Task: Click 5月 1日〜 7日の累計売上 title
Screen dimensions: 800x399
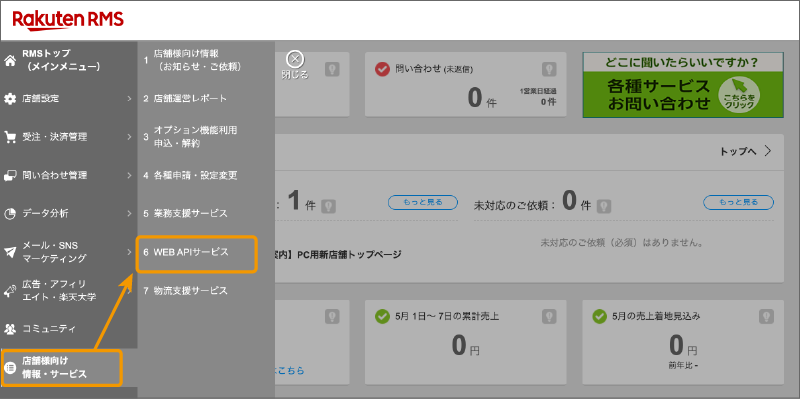Action: click(x=447, y=316)
